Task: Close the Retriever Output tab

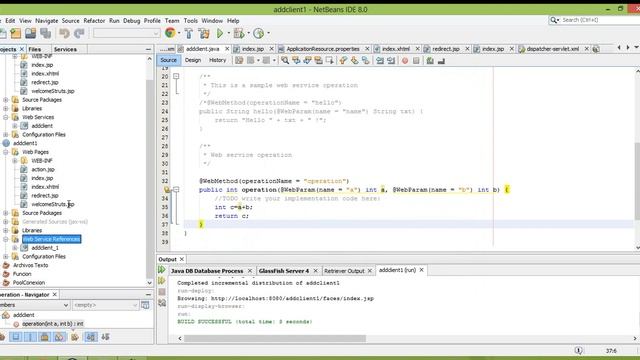Action: pos(370,271)
